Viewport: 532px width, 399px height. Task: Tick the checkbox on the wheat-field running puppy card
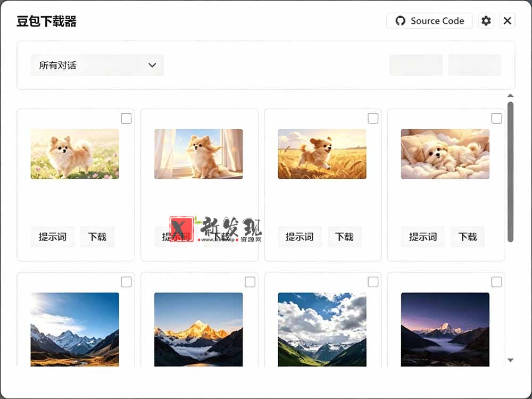click(373, 119)
